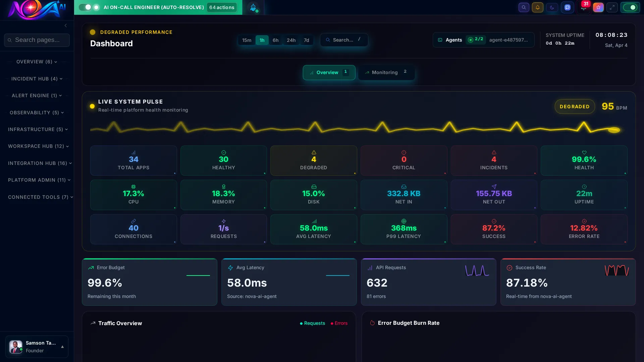Open notifications bell icon
Viewport: 644px width, 362px height.
[538, 7]
